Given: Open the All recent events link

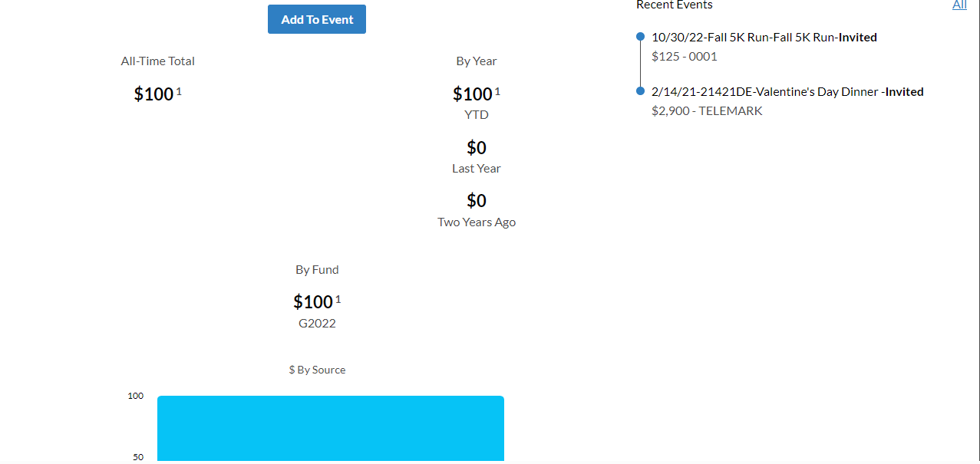Looking at the screenshot, I should pyautogui.click(x=959, y=5).
